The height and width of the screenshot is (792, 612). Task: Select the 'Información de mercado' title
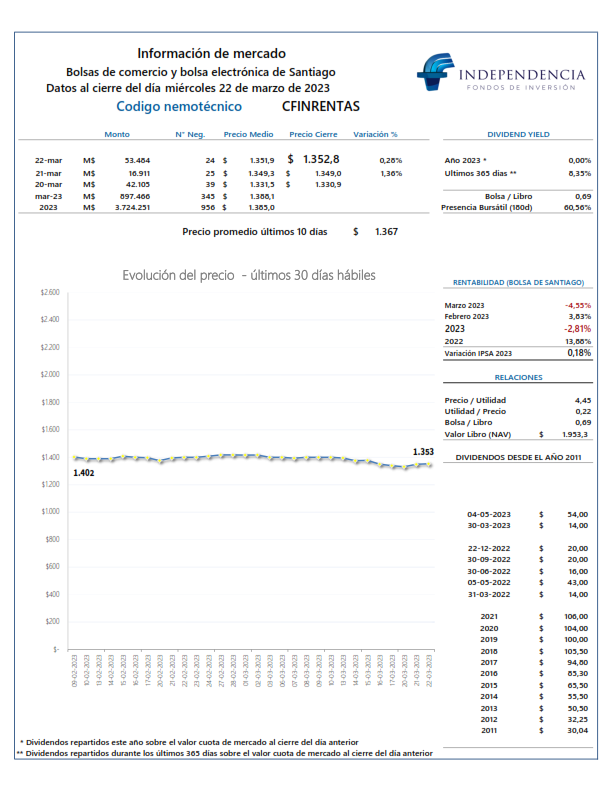point(211,54)
